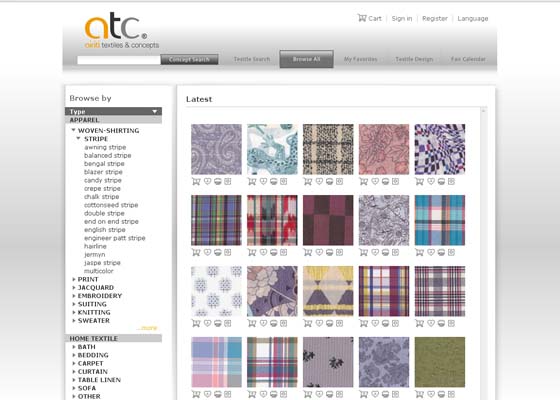The height and width of the screenshot is (400, 560).
Task: Click the concept search text field
Action: pyautogui.click(x=119, y=60)
